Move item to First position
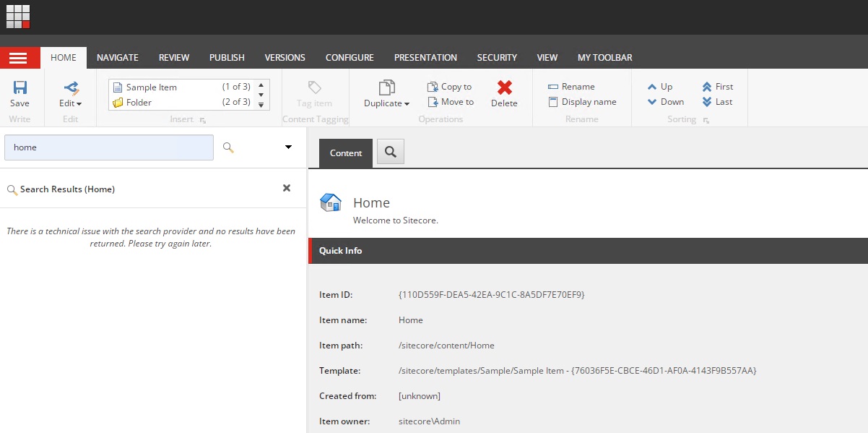This screenshot has width=868, height=433. 717,87
